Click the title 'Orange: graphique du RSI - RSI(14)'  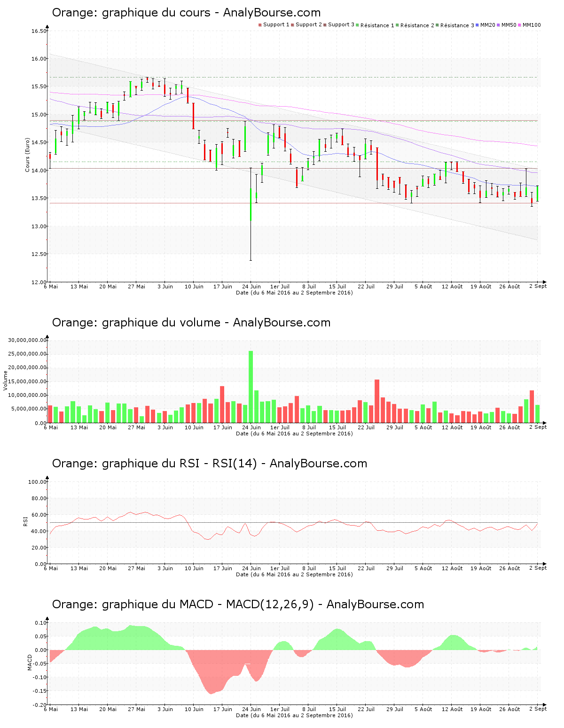tap(155, 464)
